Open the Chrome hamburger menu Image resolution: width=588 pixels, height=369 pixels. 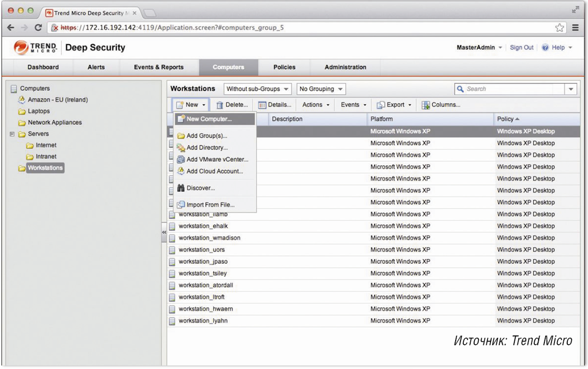[575, 28]
